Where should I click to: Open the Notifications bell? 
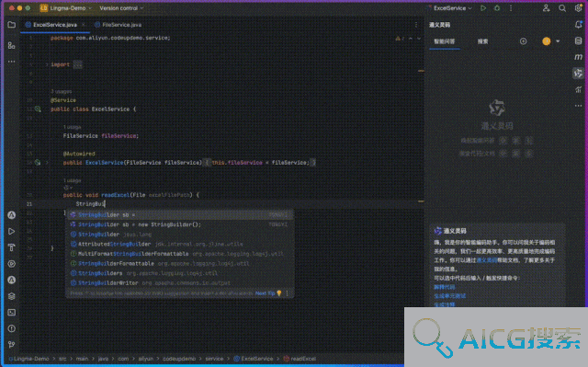[x=578, y=25]
